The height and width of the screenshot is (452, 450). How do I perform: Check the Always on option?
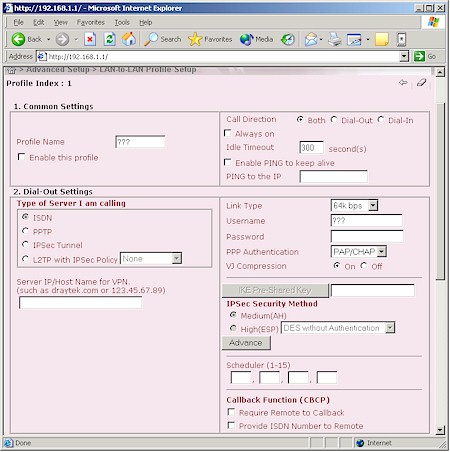pyautogui.click(x=227, y=133)
